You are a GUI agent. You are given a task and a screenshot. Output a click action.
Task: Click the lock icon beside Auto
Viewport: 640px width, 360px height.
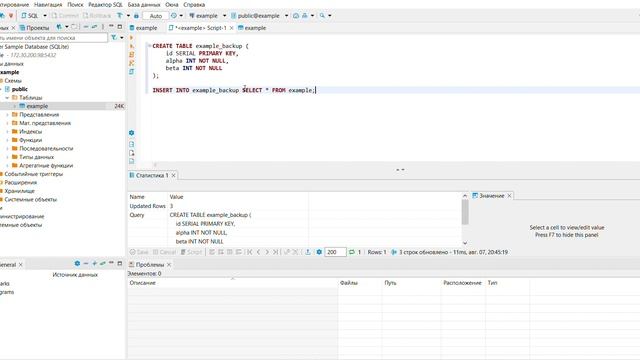[136, 16]
